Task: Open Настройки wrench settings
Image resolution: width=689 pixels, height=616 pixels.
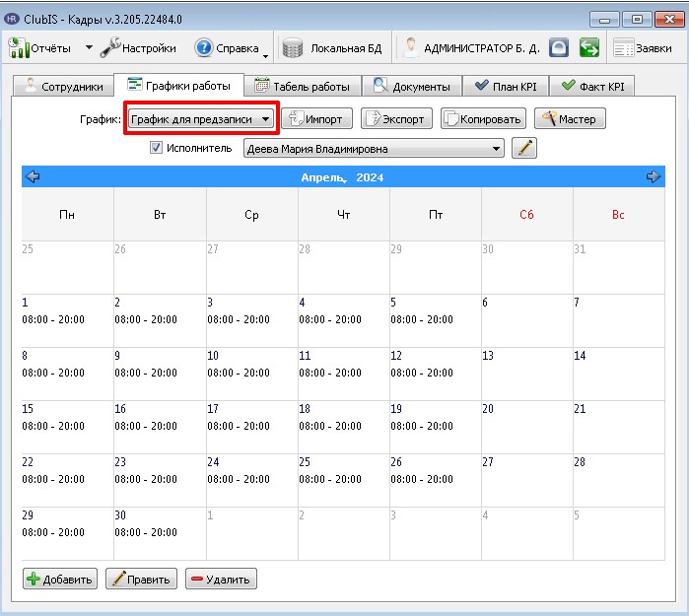Action: click(x=110, y=48)
